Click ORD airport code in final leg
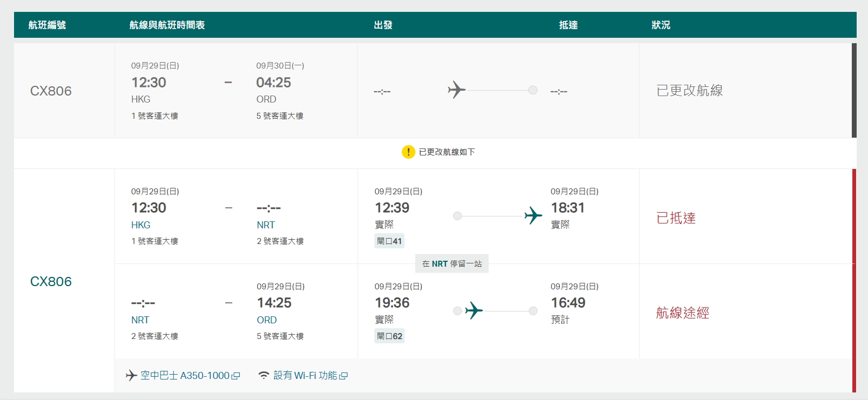Image resolution: width=868 pixels, height=400 pixels. coord(267,320)
